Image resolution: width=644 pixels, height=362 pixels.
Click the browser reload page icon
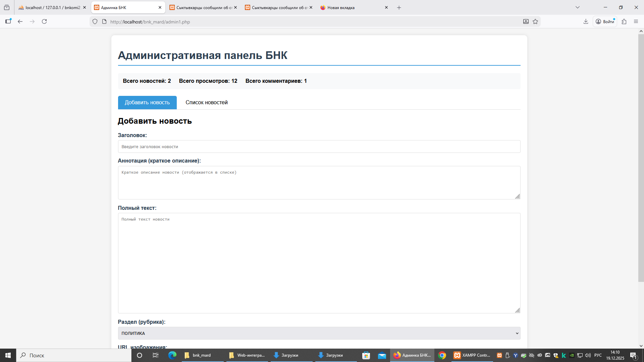pyautogui.click(x=44, y=21)
